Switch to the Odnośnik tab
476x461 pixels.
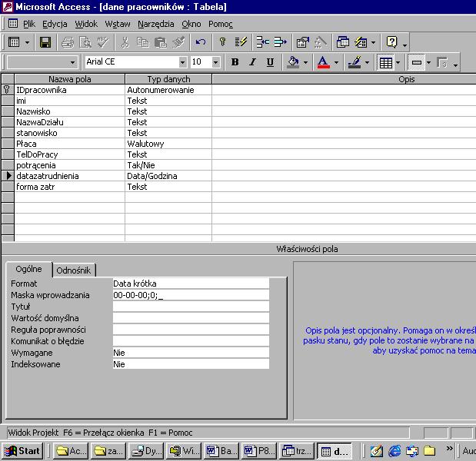pyautogui.click(x=74, y=270)
